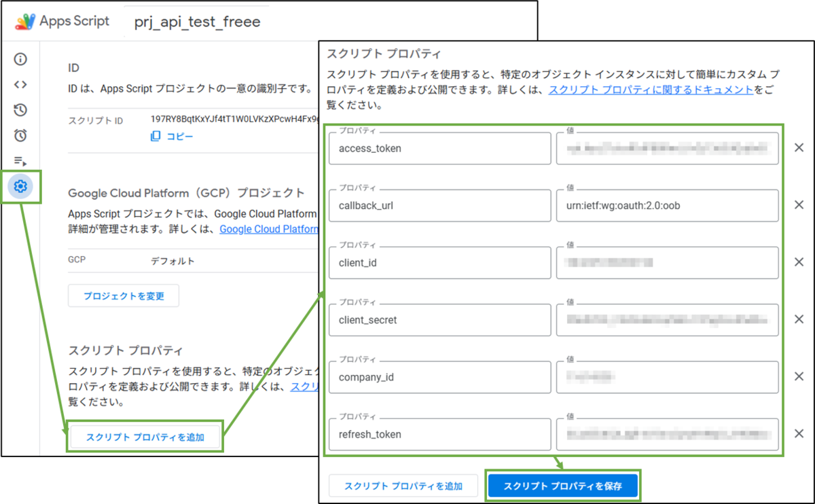Remove the access_token property row
Image resolution: width=815 pixels, height=504 pixels.
pyautogui.click(x=799, y=148)
